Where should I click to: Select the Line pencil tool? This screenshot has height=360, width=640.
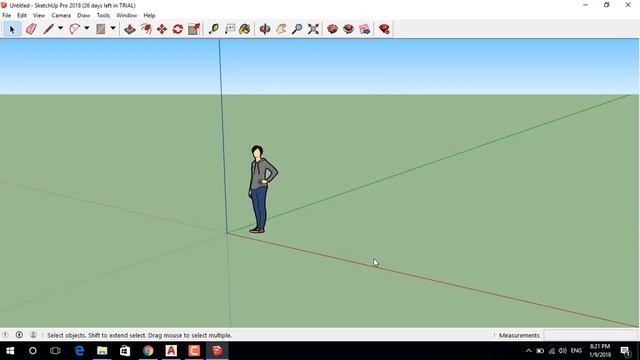49,29
